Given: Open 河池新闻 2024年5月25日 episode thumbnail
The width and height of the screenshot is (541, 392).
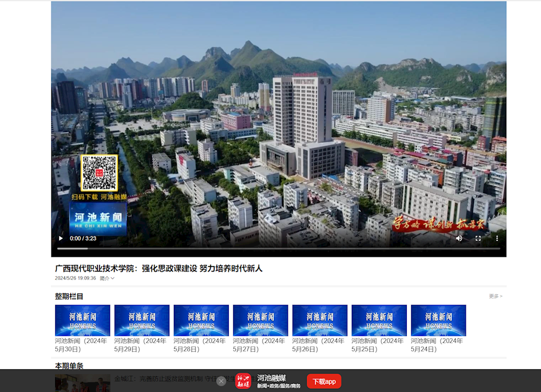Looking at the screenshot, I should (379, 321).
